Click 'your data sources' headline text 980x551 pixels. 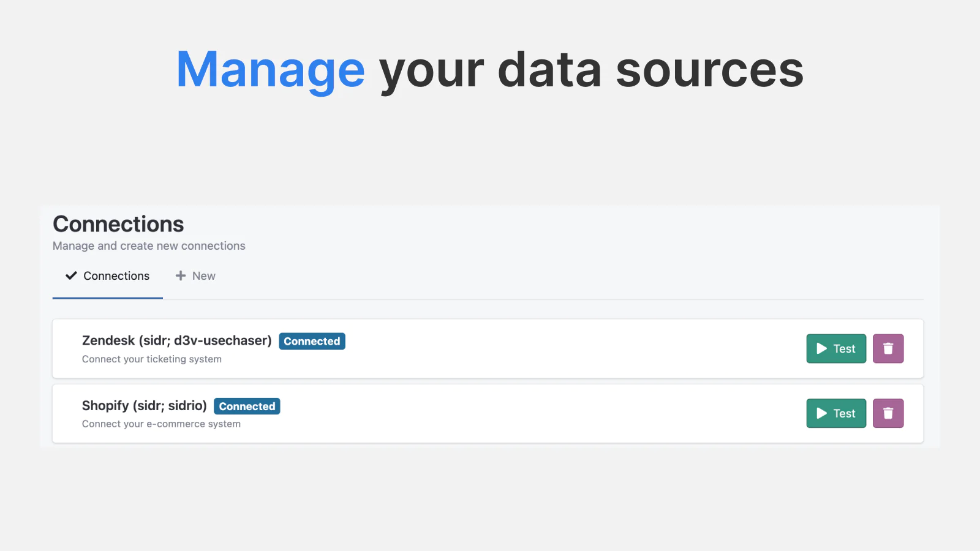click(x=591, y=71)
